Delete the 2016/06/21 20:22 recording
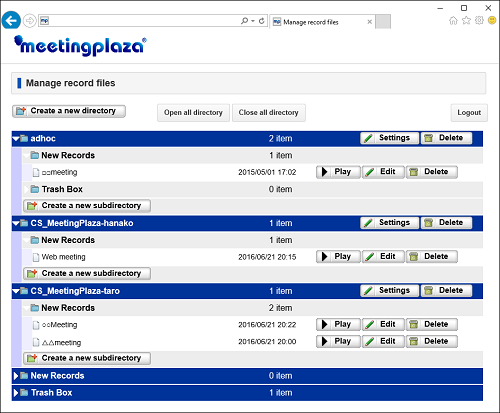This screenshot has width=500, height=413. pyautogui.click(x=432, y=324)
